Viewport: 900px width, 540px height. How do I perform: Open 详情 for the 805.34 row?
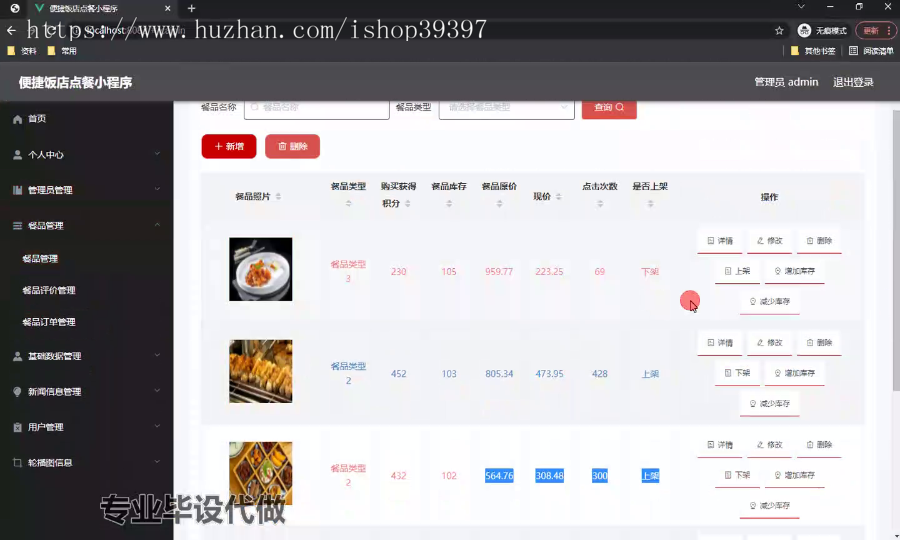coord(720,343)
